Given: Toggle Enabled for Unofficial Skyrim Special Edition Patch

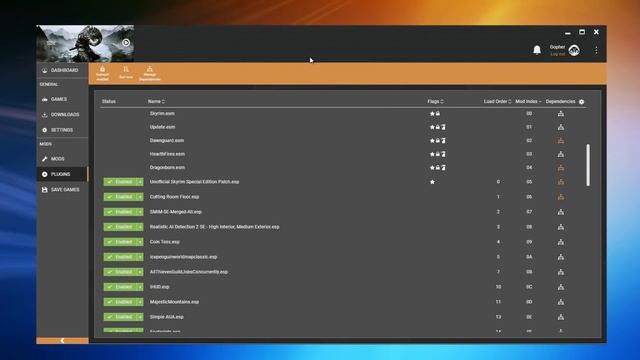Looking at the screenshot, I should pos(120,182).
